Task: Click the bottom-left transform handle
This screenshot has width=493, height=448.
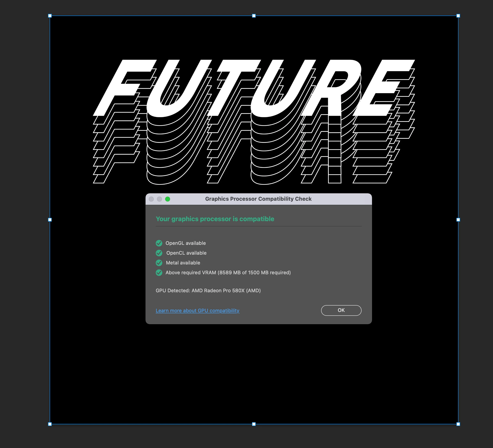Action: point(50,424)
